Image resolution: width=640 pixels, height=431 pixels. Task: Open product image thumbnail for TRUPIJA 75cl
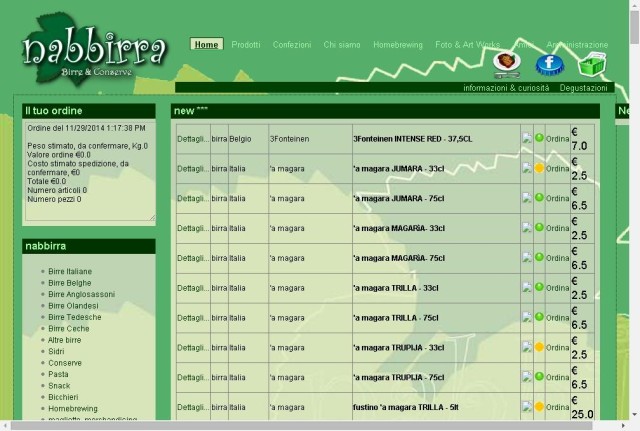(x=527, y=377)
